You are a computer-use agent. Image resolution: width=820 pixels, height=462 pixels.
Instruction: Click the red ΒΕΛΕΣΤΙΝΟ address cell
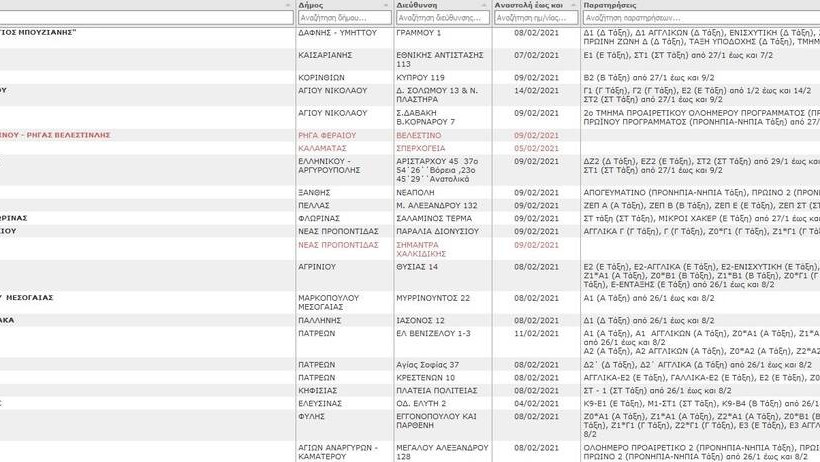tap(419, 134)
